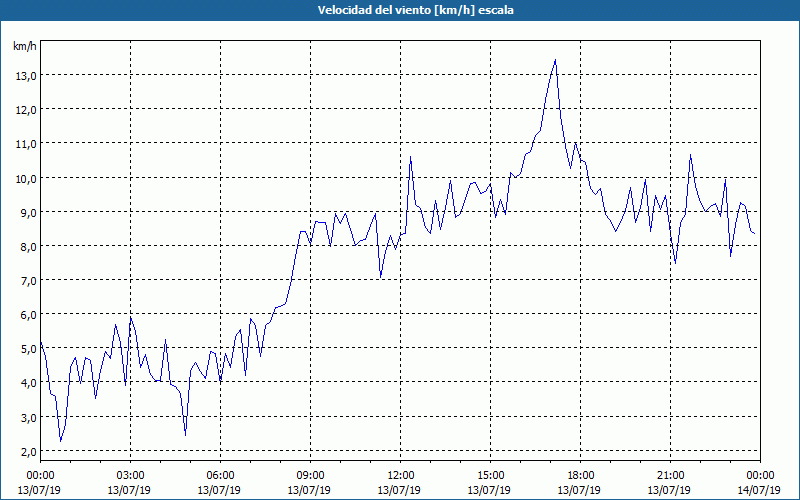
Task: Click the '5,0' y-axis value
Action: [x=29, y=349]
